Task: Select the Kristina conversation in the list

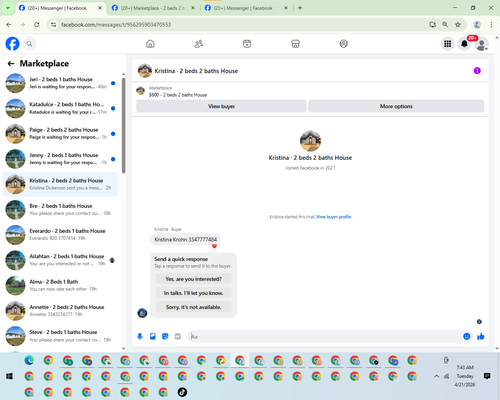Action: (60, 184)
